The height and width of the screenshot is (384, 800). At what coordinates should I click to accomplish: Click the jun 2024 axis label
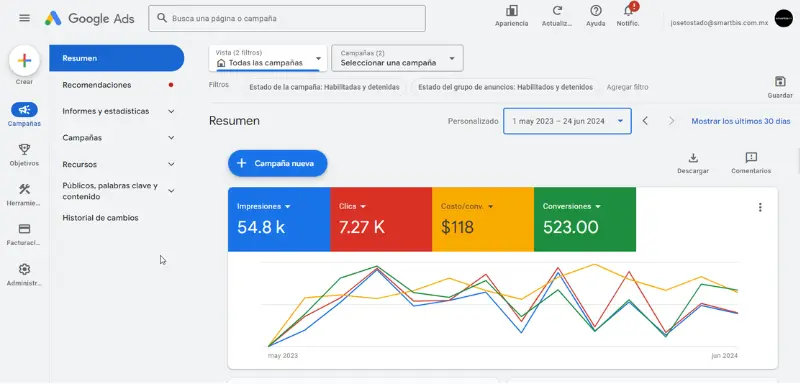point(724,355)
